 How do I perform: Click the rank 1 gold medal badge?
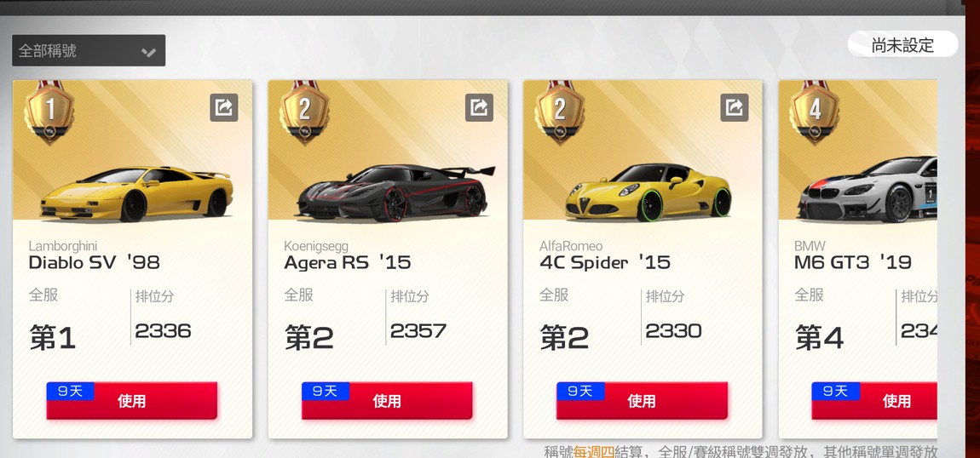49,112
